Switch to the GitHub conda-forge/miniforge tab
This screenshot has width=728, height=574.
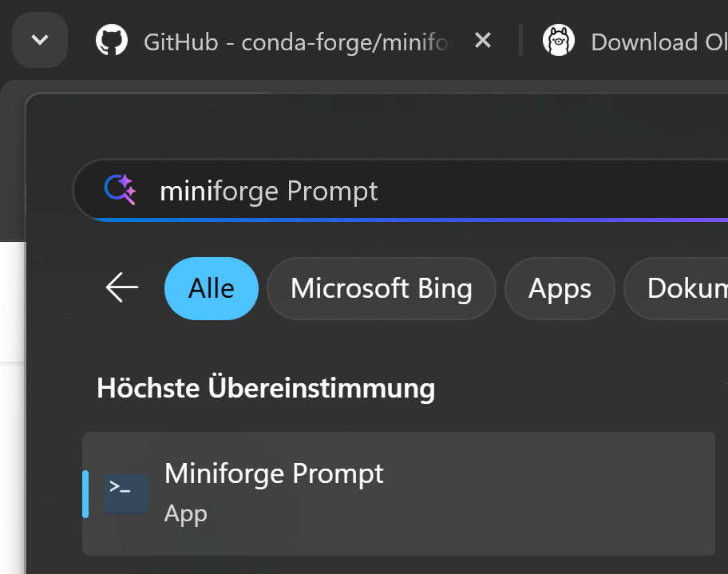point(295,42)
